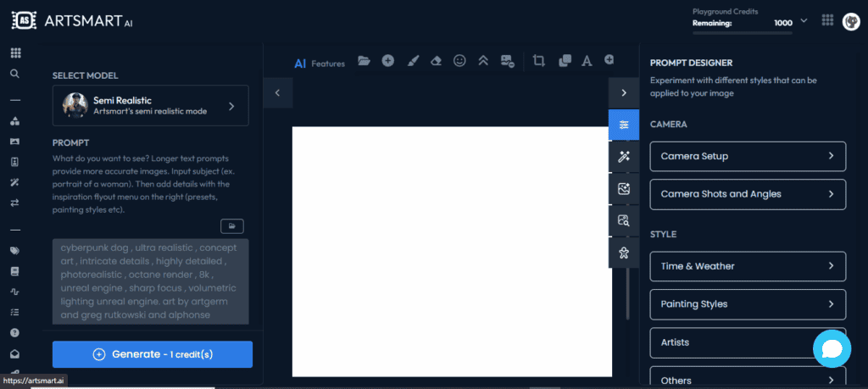This screenshot has height=389, width=868.
Task: Click the tags icon in left sidebar
Action: click(x=15, y=251)
